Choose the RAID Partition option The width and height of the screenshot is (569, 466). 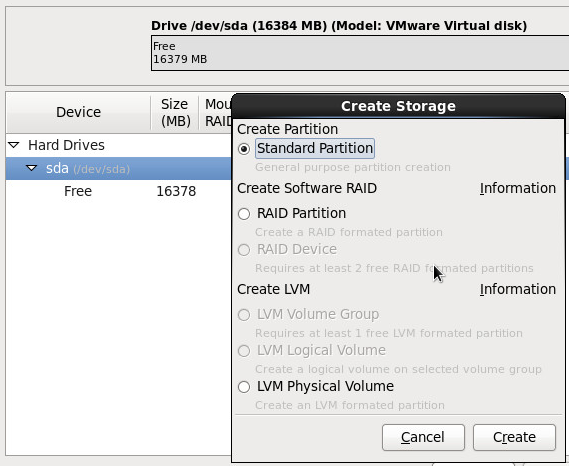coord(244,213)
